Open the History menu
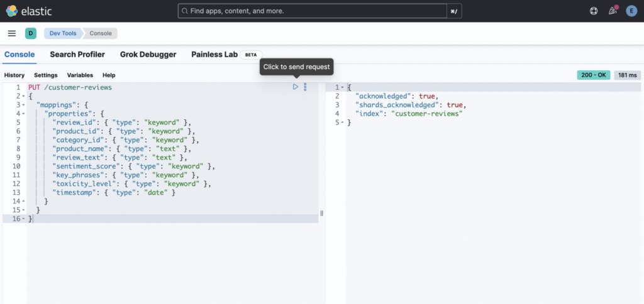The width and height of the screenshot is (644, 304). [14, 75]
